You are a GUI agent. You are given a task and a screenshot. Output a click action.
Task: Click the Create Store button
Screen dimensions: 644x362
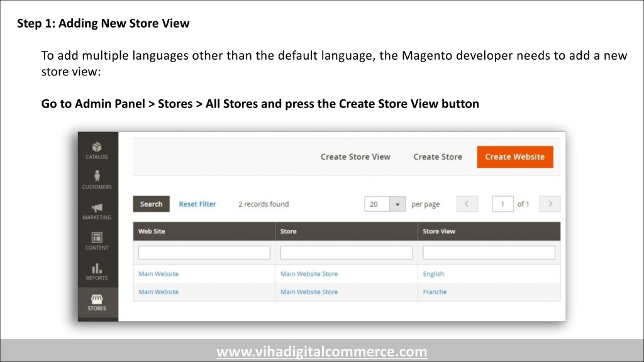click(438, 156)
